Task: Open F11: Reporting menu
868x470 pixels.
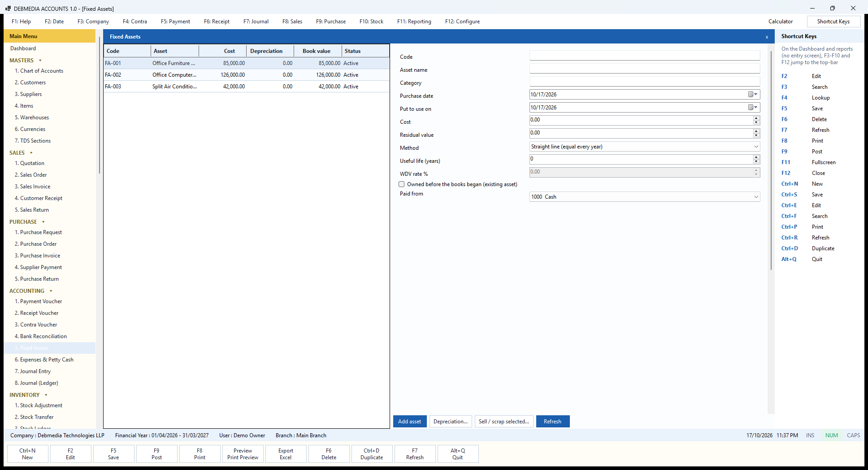Action: tap(414, 22)
